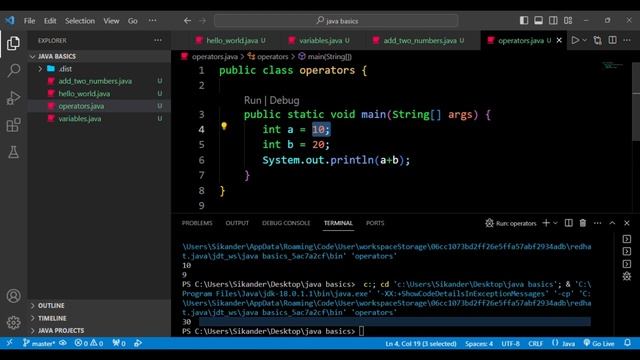Screen dimensions: 640x360
Task: Open new terminal launch profile dropdown
Action: click(555, 223)
